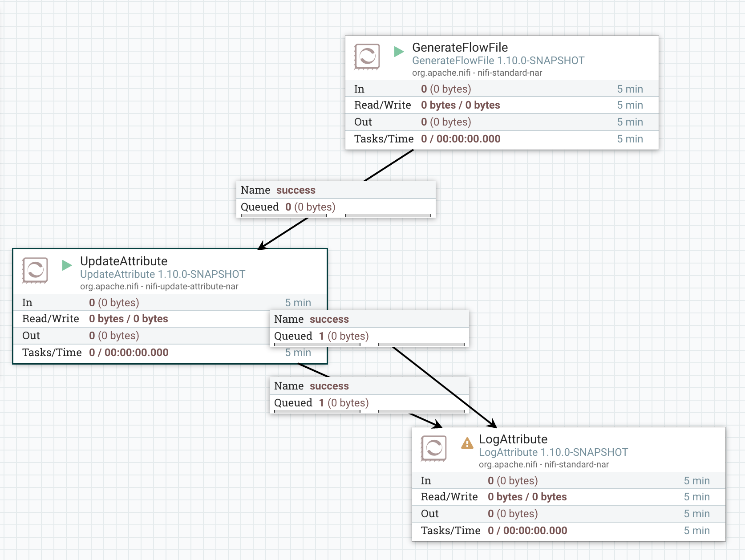745x560 pixels.
Task: Click the warning triangle on LogAttribute
Action: [x=467, y=443]
